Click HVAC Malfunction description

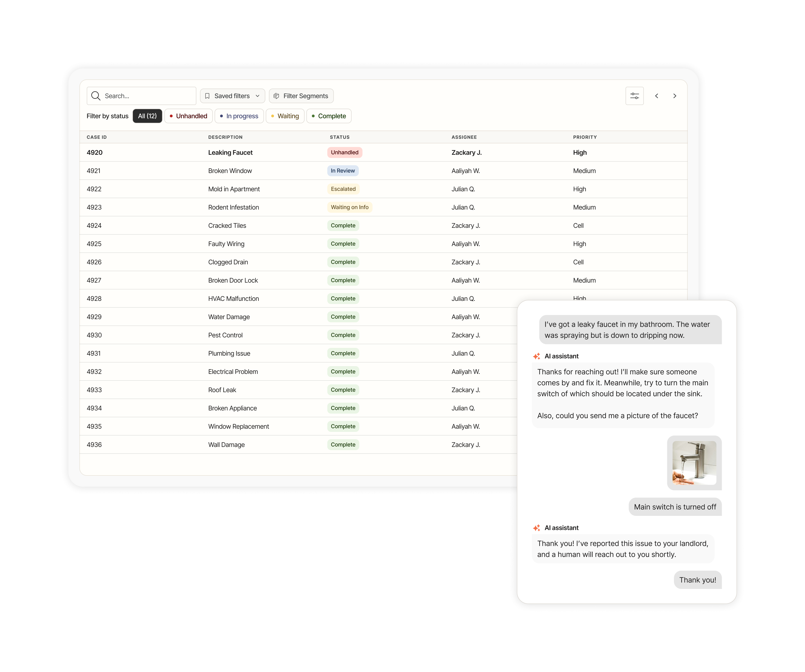234,299
